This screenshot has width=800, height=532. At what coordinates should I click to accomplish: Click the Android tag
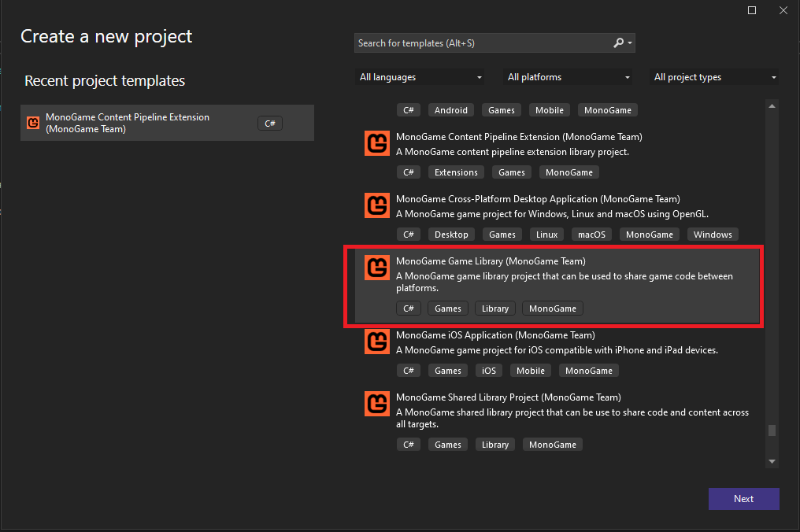click(451, 110)
